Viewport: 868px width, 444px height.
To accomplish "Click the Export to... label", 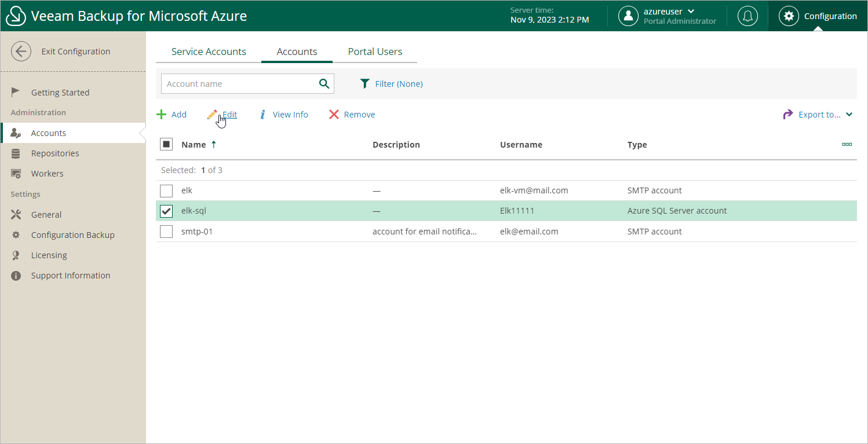I will point(819,115).
